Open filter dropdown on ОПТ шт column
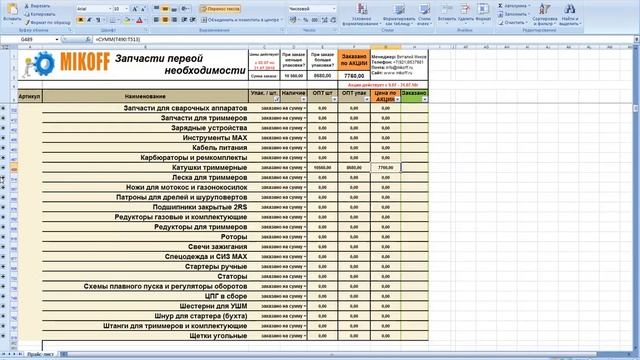 click(x=334, y=99)
